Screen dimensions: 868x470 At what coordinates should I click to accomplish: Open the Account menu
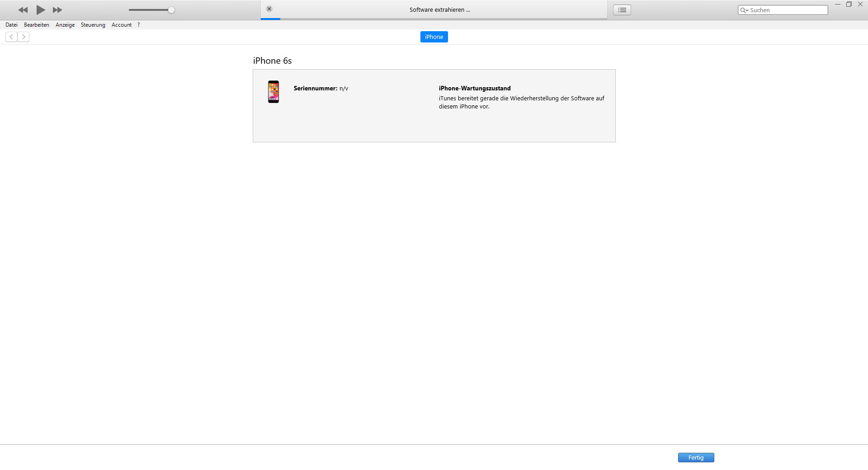(122, 25)
